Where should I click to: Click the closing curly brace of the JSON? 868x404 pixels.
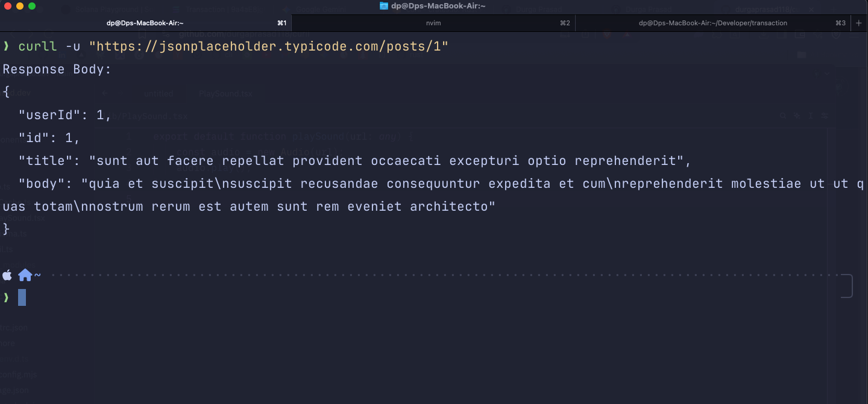click(x=7, y=229)
